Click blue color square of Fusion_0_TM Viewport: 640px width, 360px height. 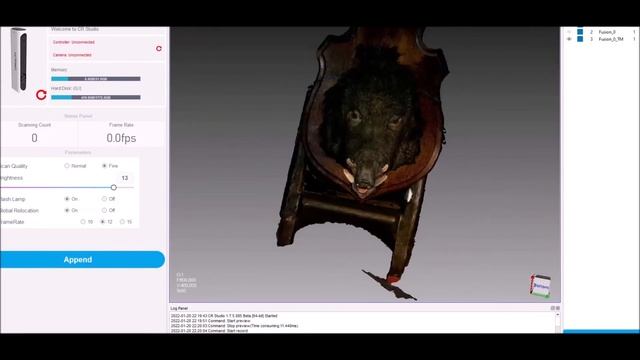pyautogui.click(x=580, y=39)
